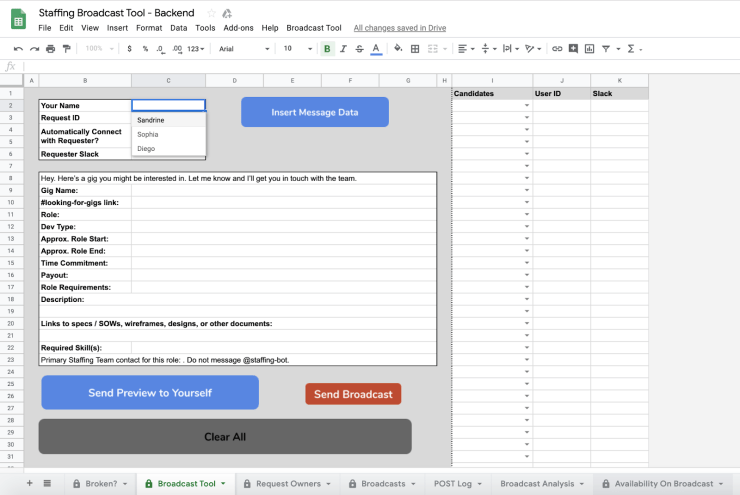
Task: Switch to the Request Owners sheet tab
Action: 288,483
